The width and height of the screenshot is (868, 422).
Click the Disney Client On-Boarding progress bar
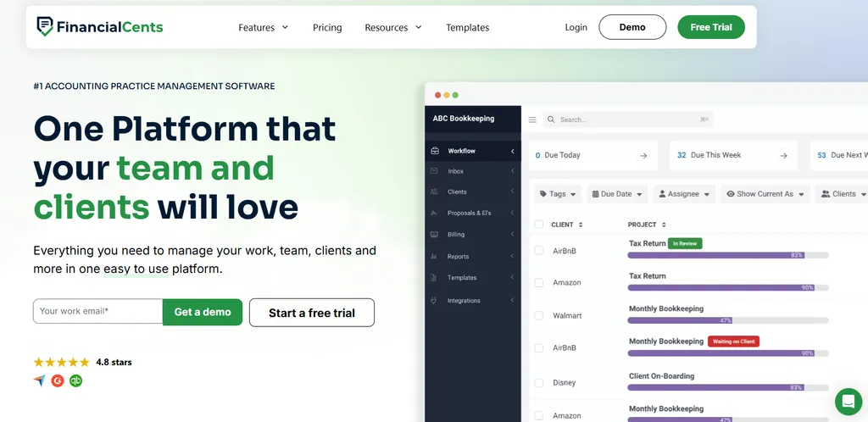tap(728, 388)
